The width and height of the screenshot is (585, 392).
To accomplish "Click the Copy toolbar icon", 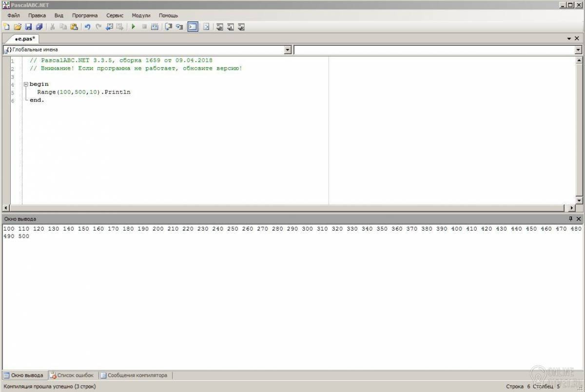I will pos(63,27).
